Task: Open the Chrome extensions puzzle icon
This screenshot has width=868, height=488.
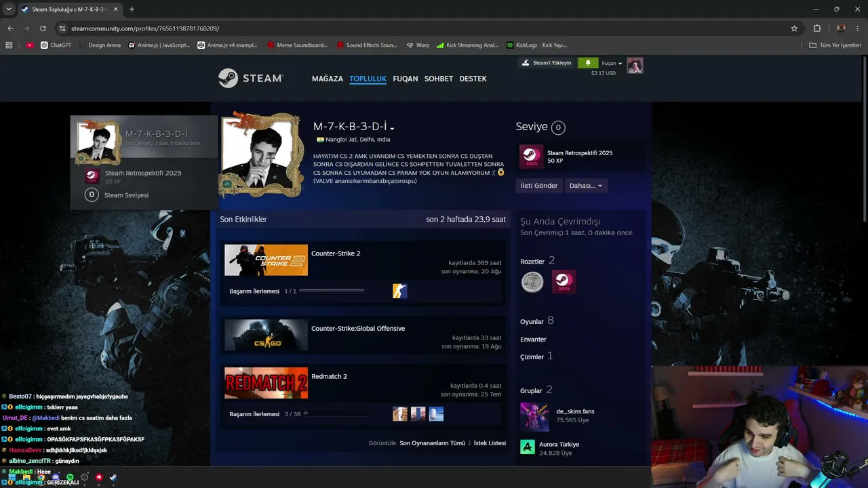Action: pos(817,28)
